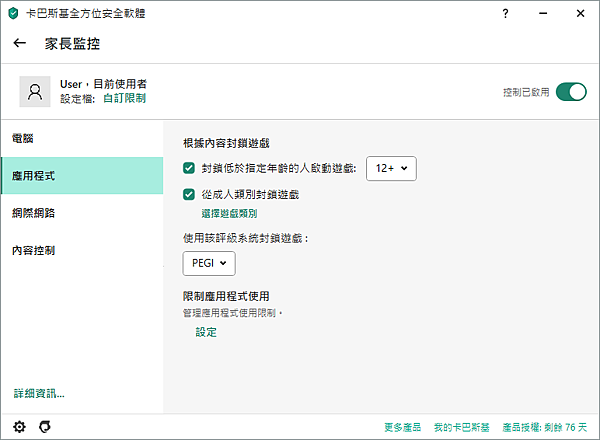Open the 更多產品 link
This screenshot has height=440, width=600.
403,427
